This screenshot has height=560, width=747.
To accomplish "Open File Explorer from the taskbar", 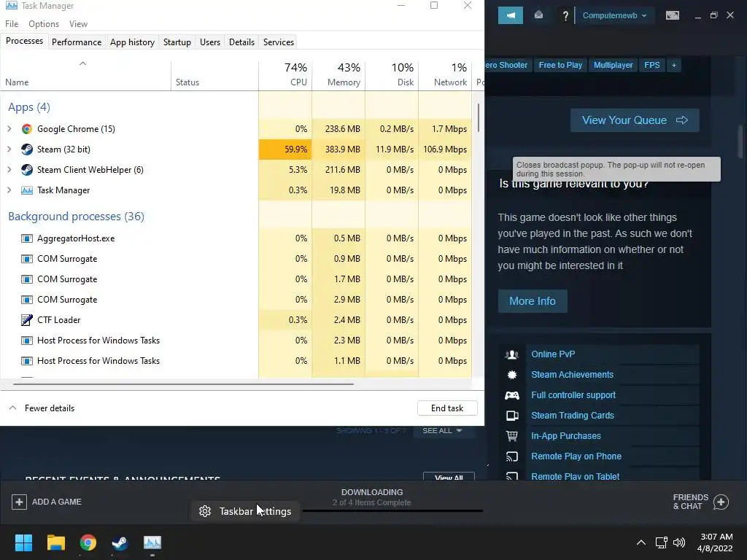I will (x=55, y=542).
